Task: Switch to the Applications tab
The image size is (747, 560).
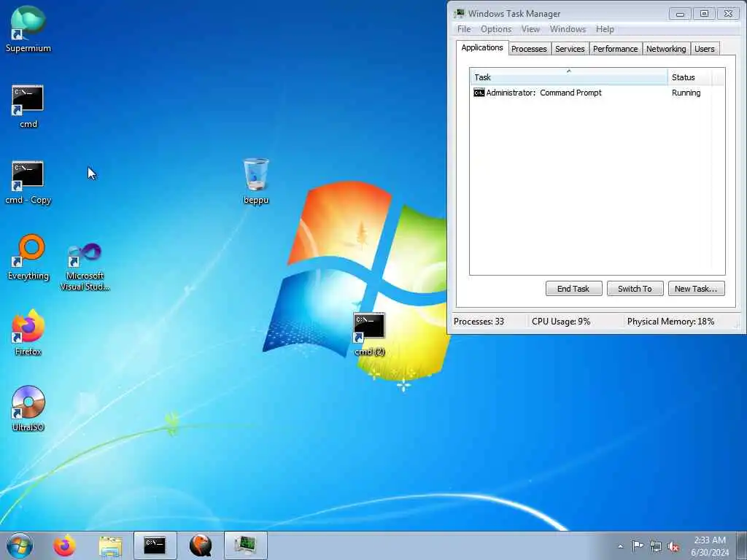Action: [x=482, y=47]
